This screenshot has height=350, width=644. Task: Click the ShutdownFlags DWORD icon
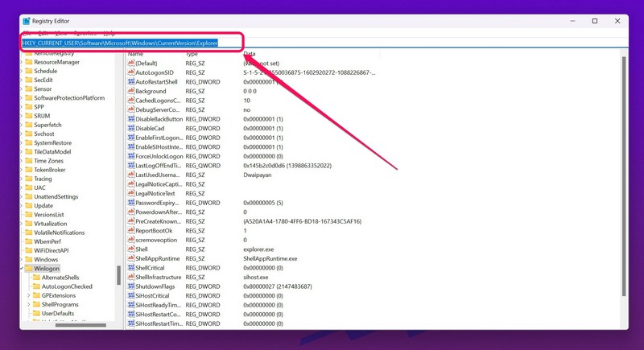coord(130,286)
